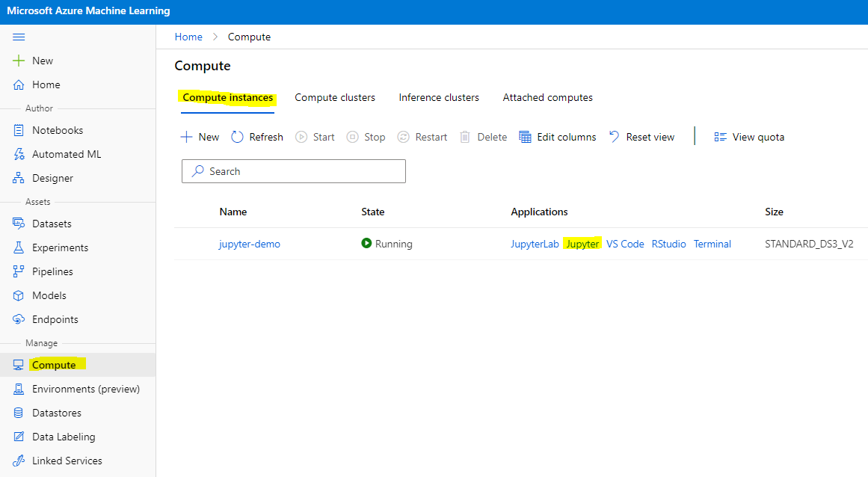
Task: Click the Pipelines sidebar icon
Action: tap(19, 271)
